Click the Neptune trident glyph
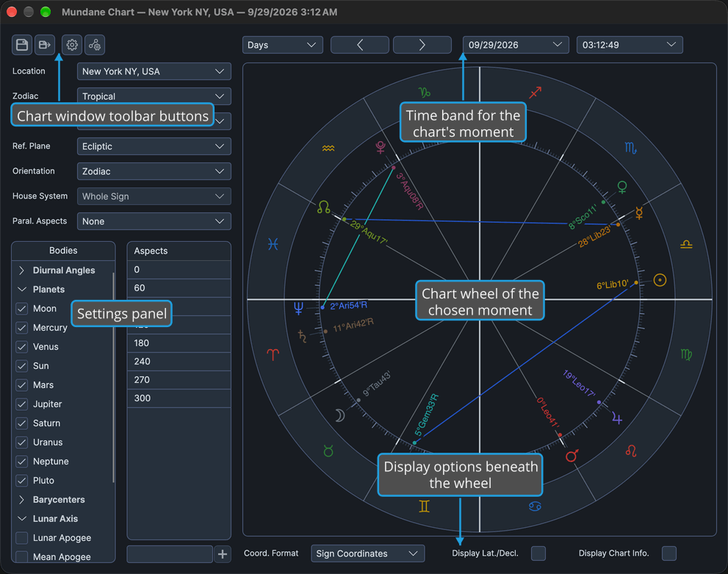The image size is (728, 574). pyautogui.click(x=298, y=308)
